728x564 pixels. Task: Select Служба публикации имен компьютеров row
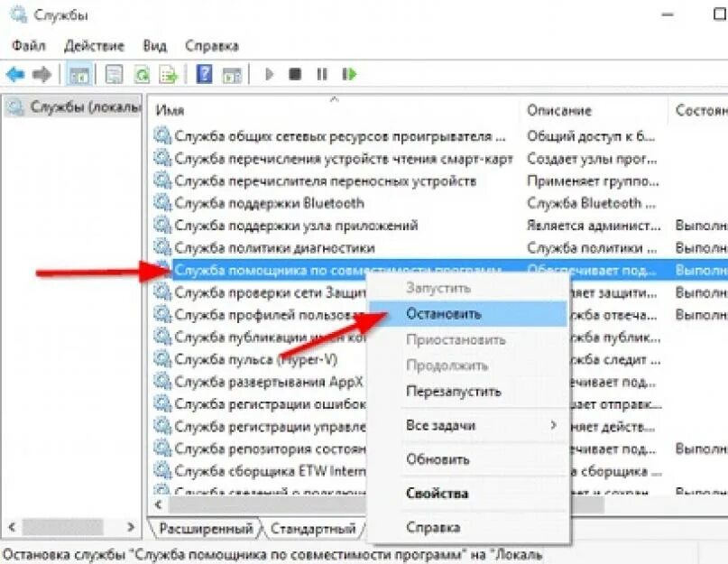click(x=271, y=337)
